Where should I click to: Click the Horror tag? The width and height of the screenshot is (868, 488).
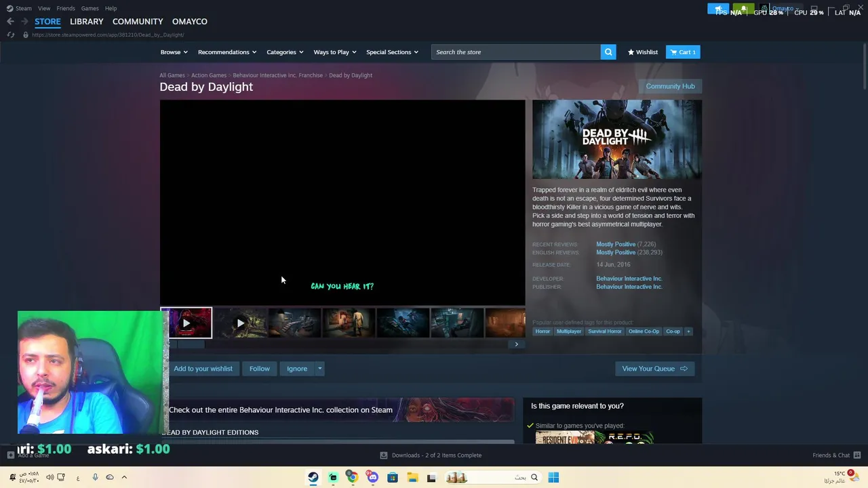point(542,331)
